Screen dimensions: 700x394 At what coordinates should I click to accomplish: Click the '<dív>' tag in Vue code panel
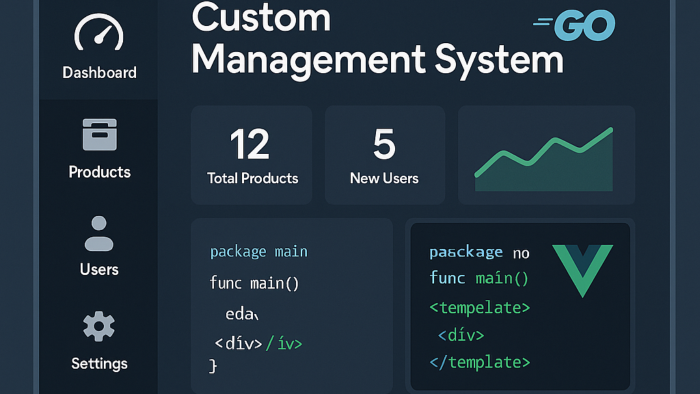tap(461, 335)
